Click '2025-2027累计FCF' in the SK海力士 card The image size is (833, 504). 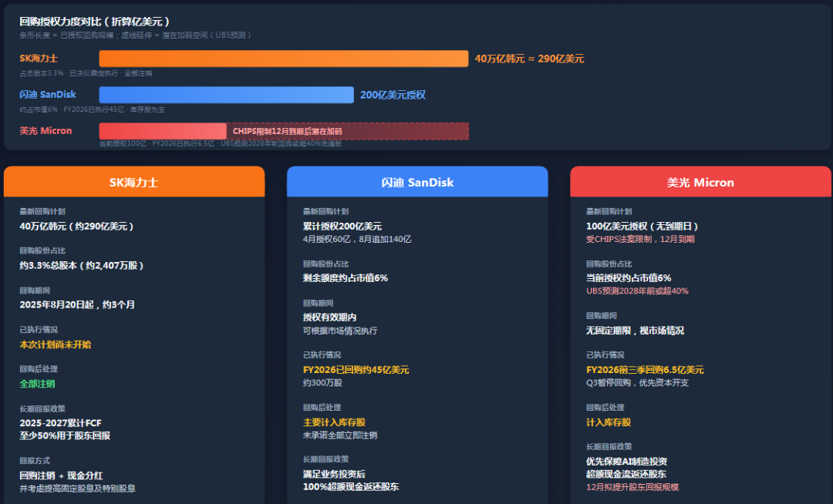click(61, 423)
